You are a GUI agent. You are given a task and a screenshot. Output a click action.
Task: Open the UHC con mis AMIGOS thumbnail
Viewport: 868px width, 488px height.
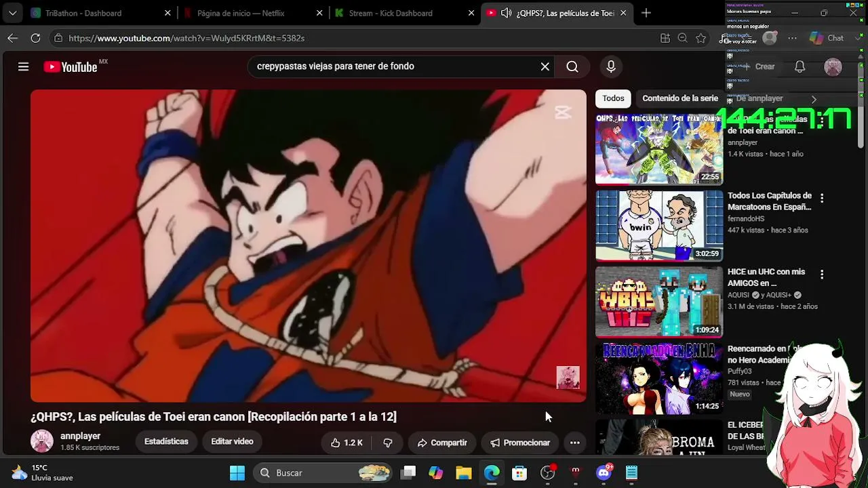[659, 302]
